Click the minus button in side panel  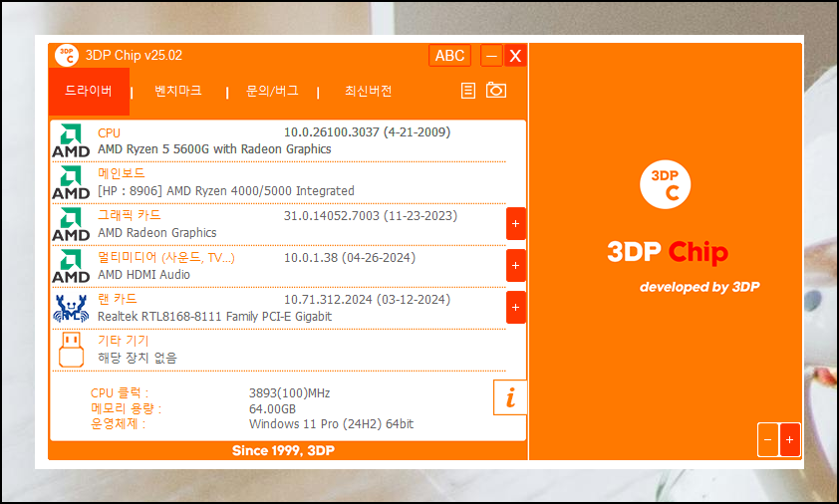pyautogui.click(x=768, y=440)
